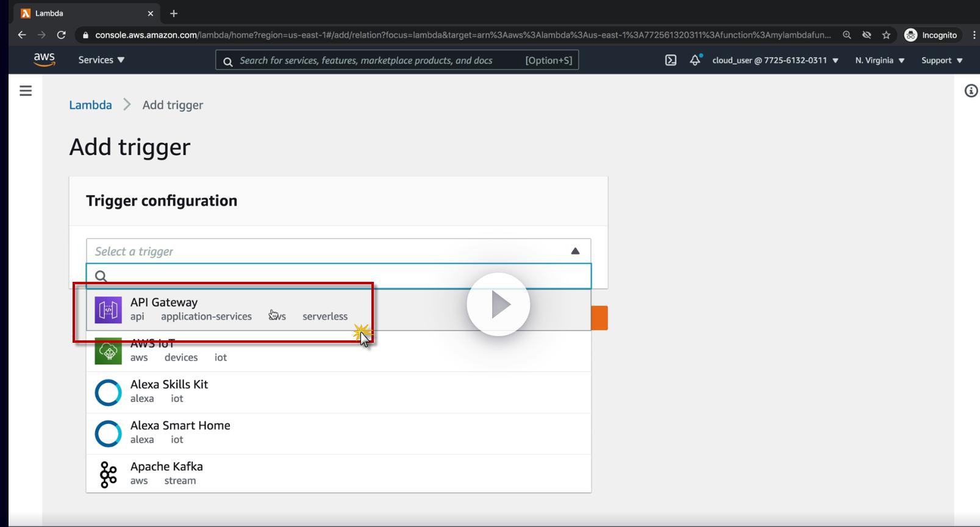The height and width of the screenshot is (527, 980).
Task: Click the 'application-services' tag under API Gateway
Action: click(206, 317)
